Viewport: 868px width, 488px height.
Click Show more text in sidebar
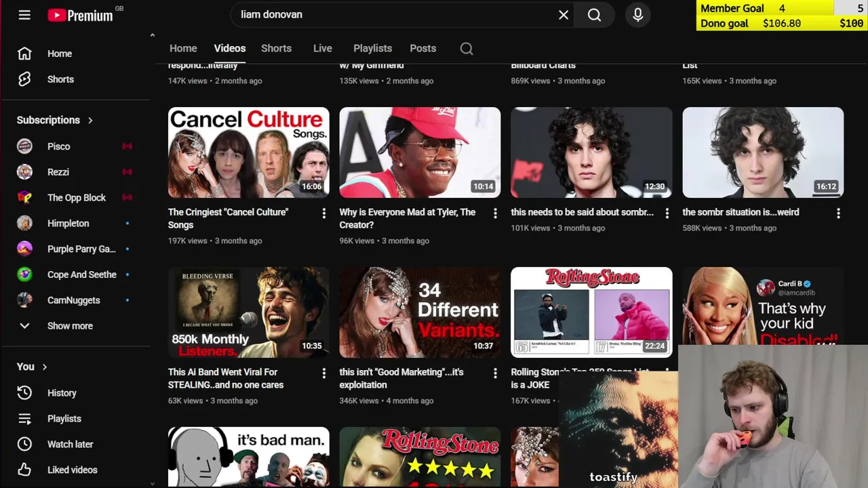(70, 326)
